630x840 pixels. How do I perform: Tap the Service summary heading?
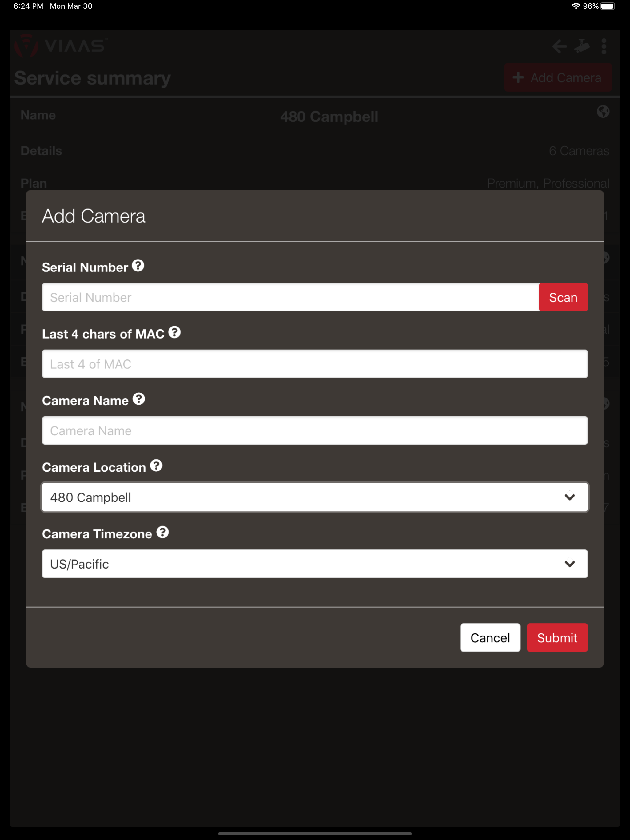pos(92,78)
